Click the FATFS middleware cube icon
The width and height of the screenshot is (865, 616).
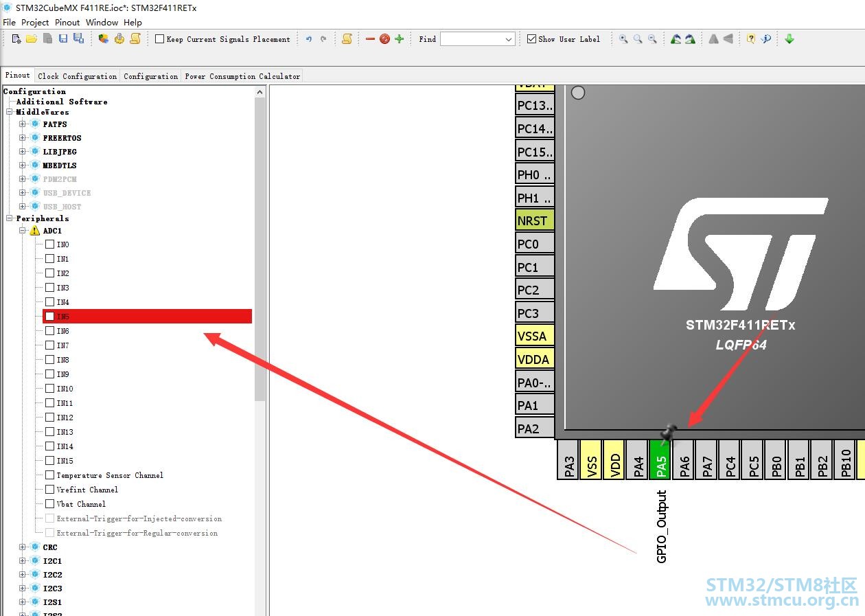35,124
